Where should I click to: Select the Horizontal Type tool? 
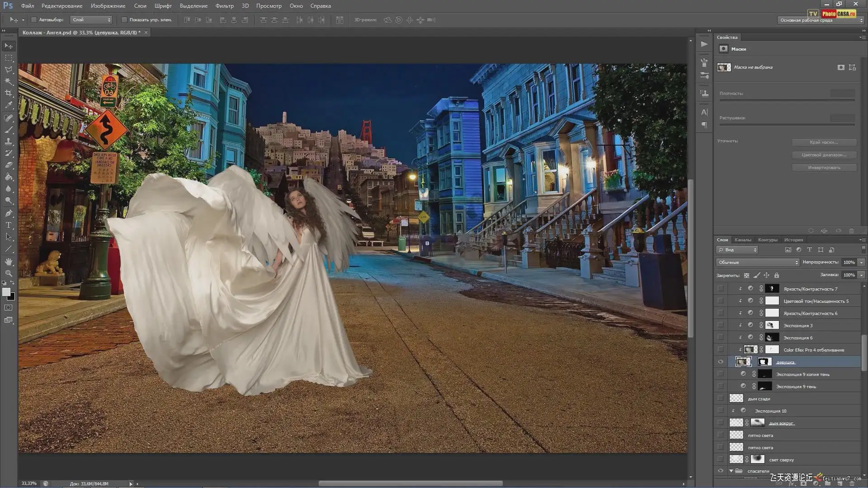(9, 225)
